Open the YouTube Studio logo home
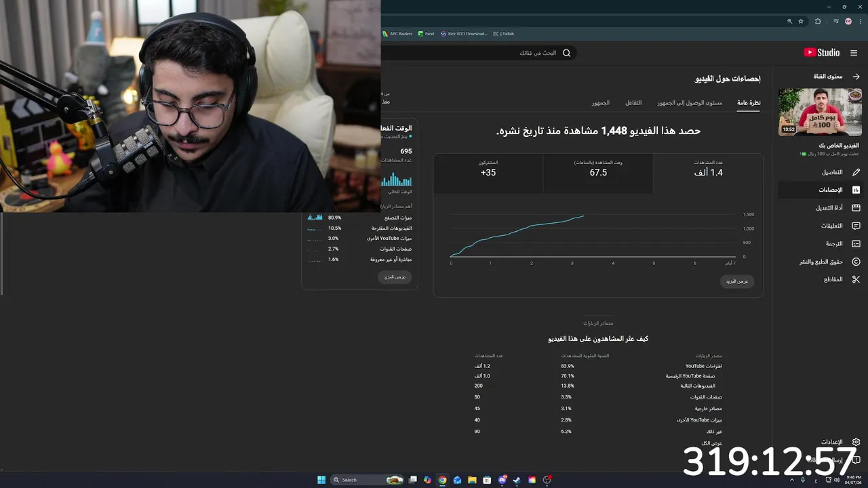 pos(821,52)
